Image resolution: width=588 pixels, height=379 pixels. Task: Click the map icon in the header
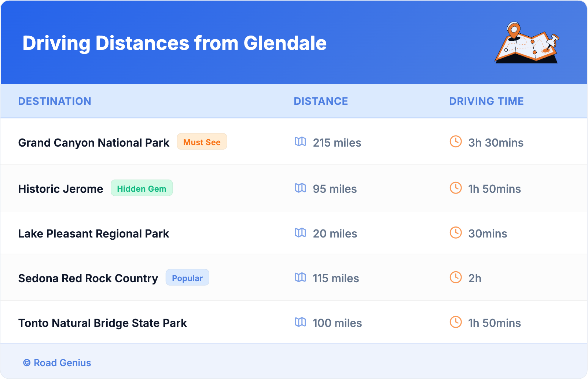coord(527,43)
